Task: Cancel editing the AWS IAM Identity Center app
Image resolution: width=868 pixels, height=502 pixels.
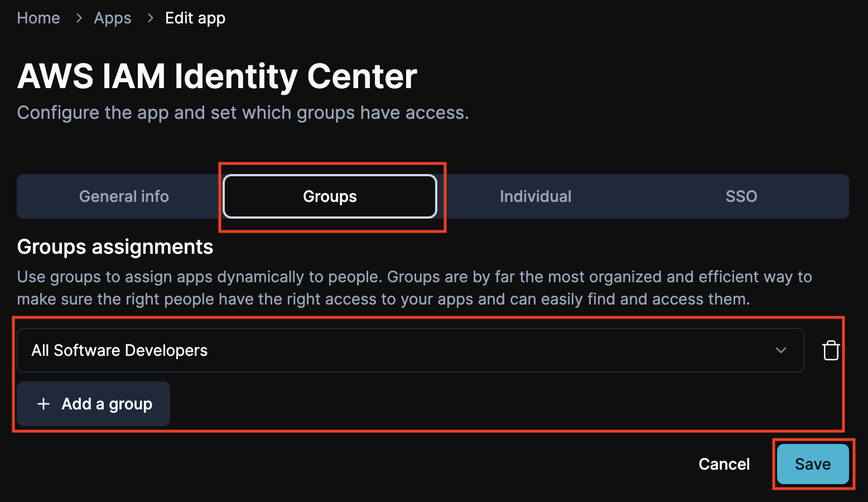Action: (x=724, y=464)
